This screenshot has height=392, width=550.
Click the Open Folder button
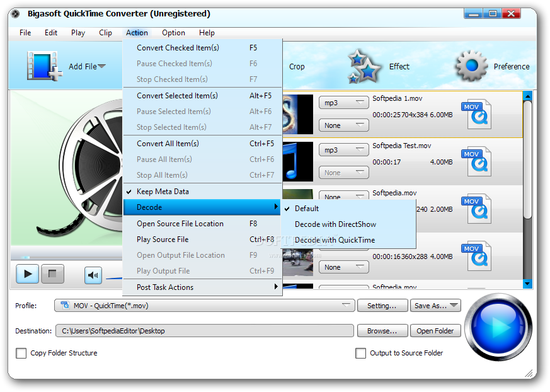click(435, 331)
